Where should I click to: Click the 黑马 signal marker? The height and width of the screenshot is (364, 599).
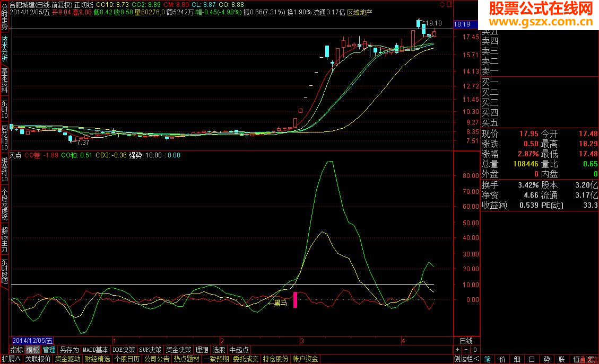280,303
